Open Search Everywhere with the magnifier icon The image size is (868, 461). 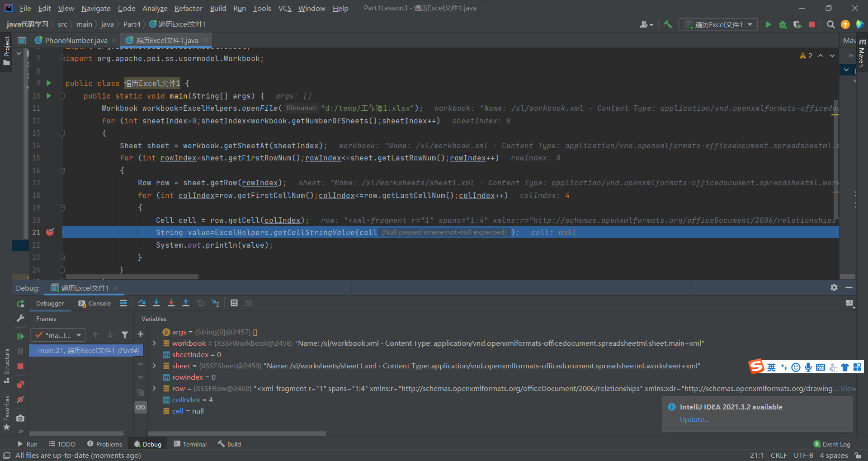point(830,24)
